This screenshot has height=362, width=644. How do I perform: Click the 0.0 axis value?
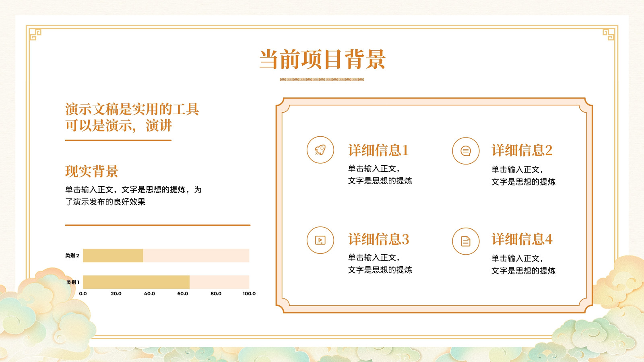pos(83,294)
